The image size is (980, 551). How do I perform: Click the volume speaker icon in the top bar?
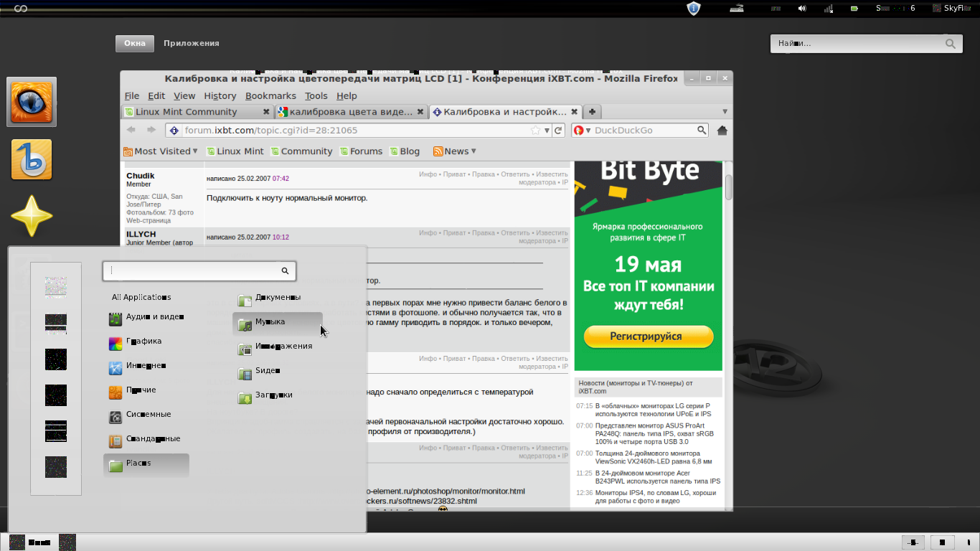point(802,9)
